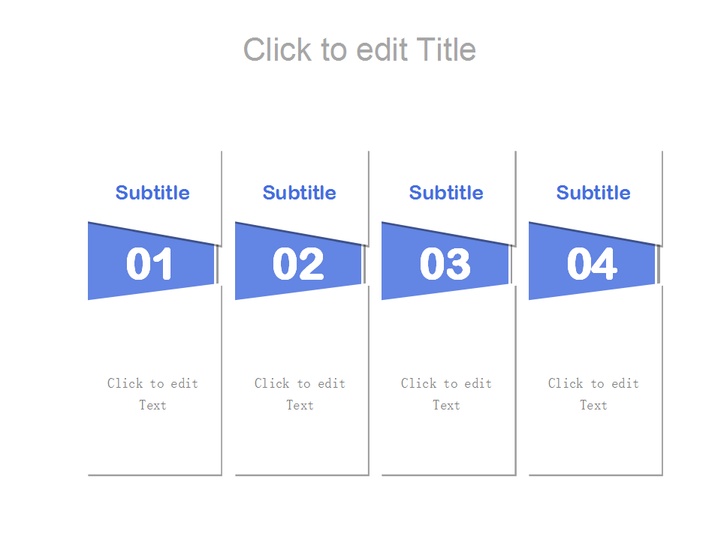Click the 'Click to edit Title' placeholder
This screenshot has width=721, height=540.
point(360,49)
